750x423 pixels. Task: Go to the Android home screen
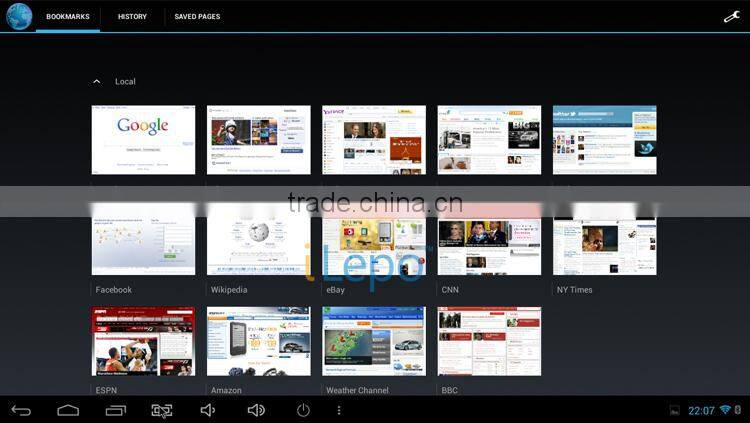click(68, 410)
